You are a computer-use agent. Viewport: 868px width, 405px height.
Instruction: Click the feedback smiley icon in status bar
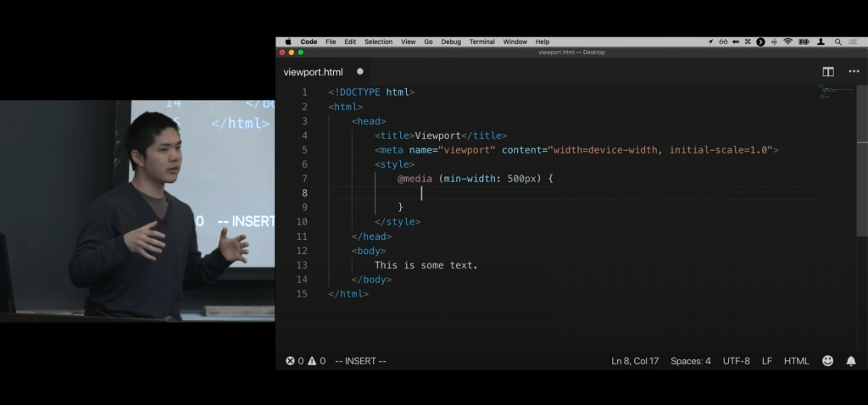(x=827, y=361)
